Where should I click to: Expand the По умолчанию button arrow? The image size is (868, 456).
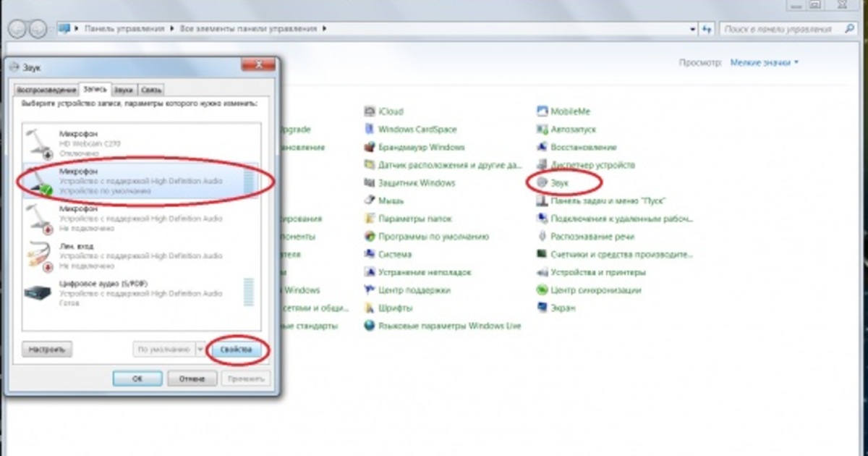(x=201, y=350)
